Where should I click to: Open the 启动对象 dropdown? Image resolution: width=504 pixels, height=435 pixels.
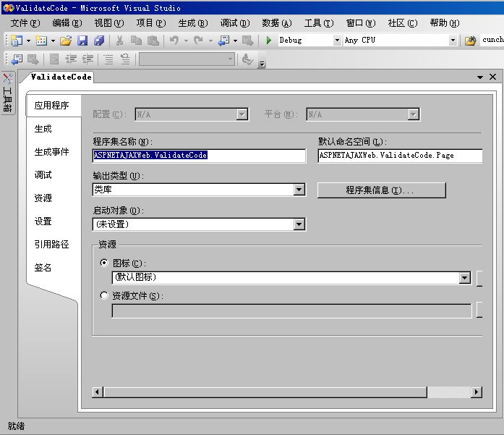tap(299, 224)
